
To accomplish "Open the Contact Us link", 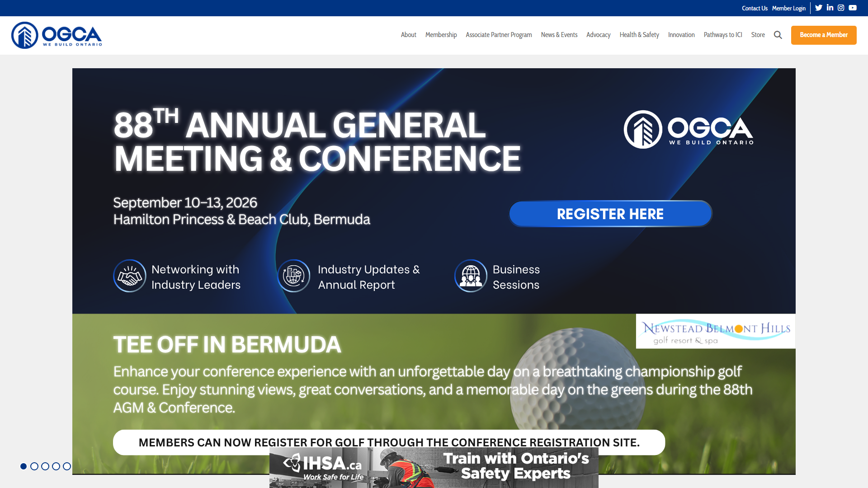I will (755, 8).
